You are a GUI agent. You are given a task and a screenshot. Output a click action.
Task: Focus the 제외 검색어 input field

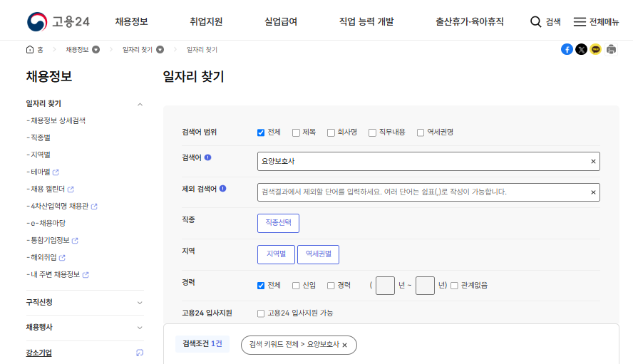point(428,192)
